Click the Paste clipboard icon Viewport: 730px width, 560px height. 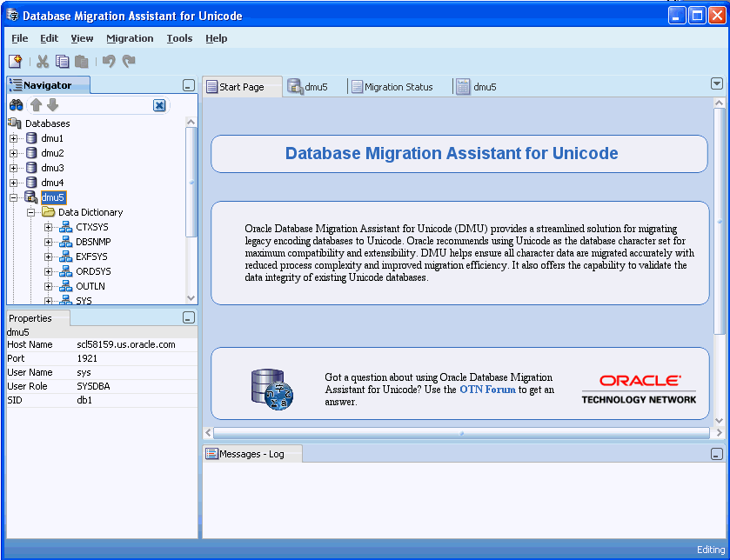coord(82,62)
